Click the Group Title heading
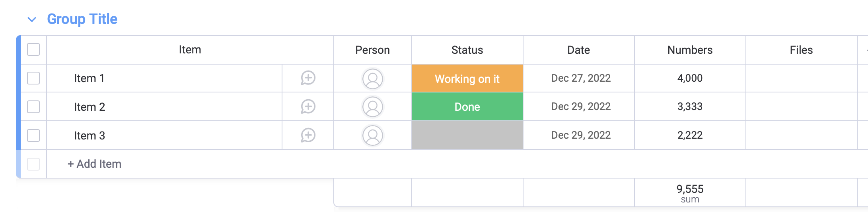The height and width of the screenshot is (212, 868). [82, 19]
